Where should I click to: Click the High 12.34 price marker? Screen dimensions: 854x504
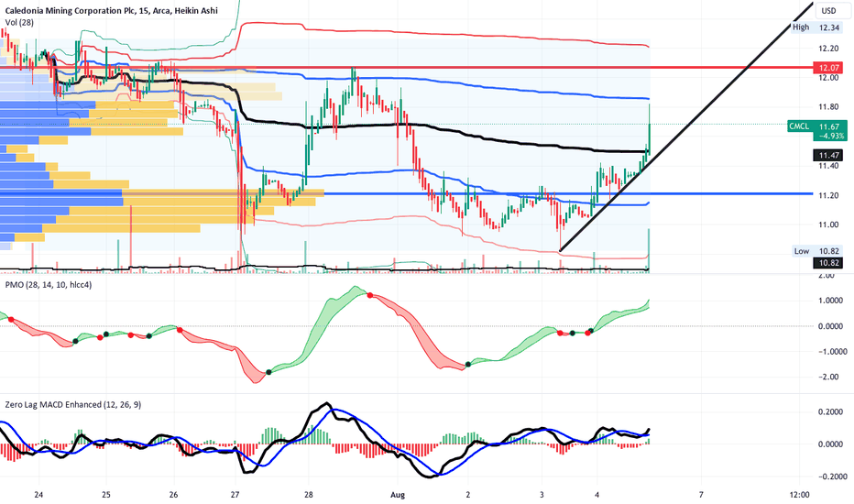(816, 27)
